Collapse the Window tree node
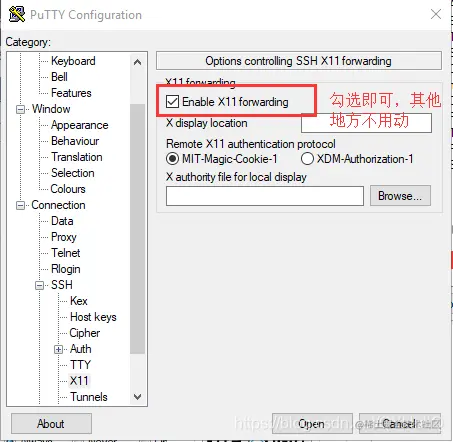 pyautogui.click(x=21, y=109)
